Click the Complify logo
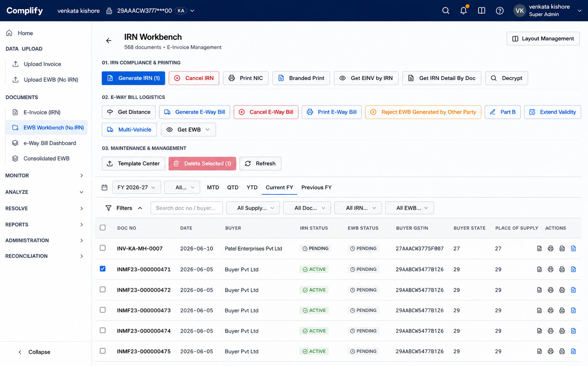 25,11
